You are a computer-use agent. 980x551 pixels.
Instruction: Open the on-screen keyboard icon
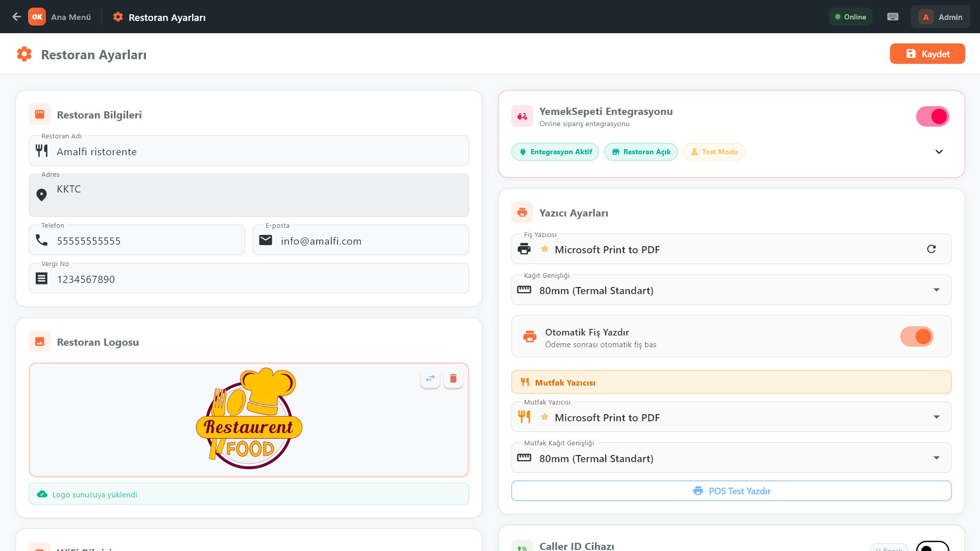[x=893, y=17]
